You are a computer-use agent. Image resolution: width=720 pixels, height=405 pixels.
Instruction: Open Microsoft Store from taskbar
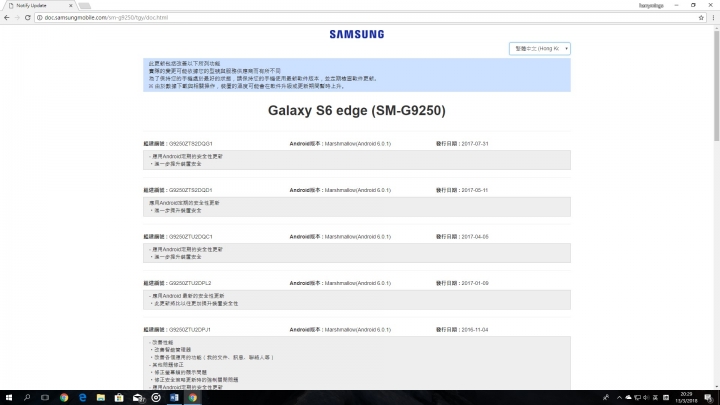click(x=119, y=398)
